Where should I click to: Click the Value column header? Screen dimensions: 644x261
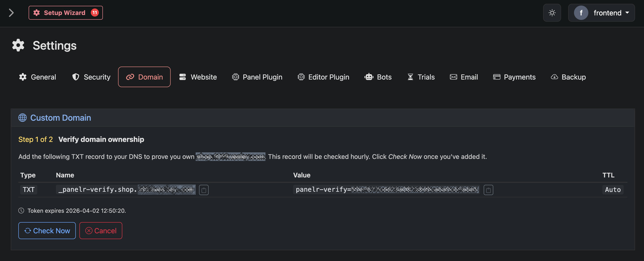(x=302, y=175)
